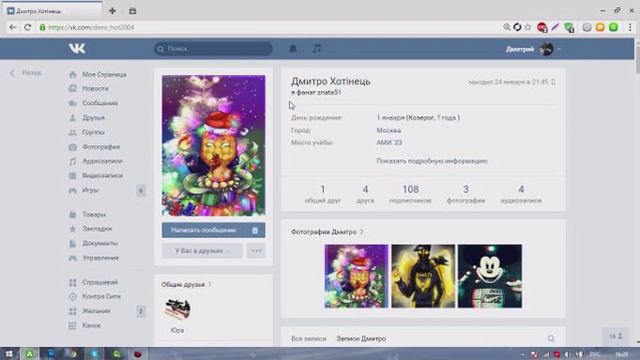Click the zoom magnifier icon in address bar
This screenshot has width=640, height=360.
(x=507, y=27)
